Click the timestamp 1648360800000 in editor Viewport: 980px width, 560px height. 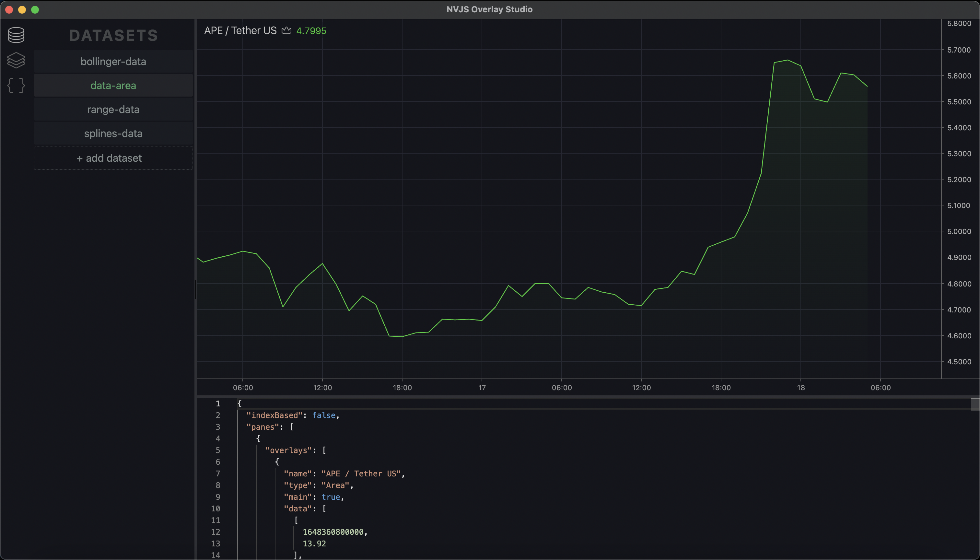pyautogui.click(x=333, y=532)
